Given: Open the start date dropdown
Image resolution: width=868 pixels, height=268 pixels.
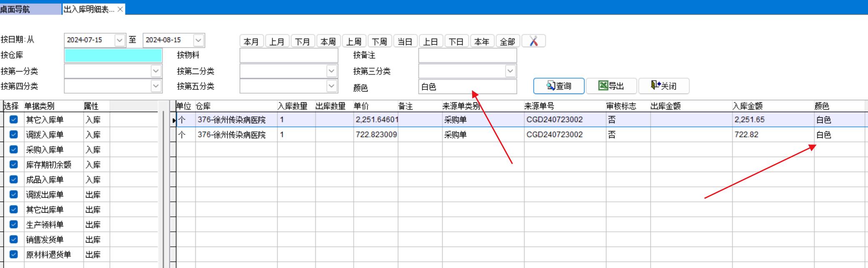Looking at the screenshot, I should pos(120,40).
